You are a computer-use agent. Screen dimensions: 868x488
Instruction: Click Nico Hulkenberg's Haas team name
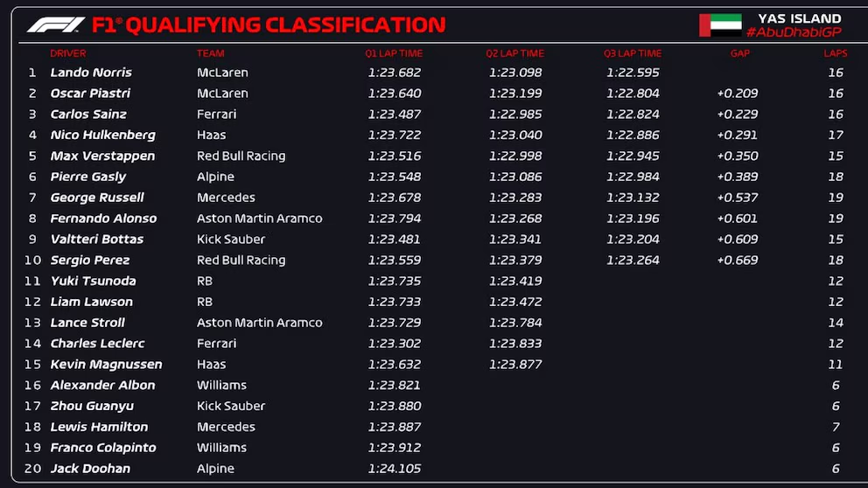click(x=211, y=135)
